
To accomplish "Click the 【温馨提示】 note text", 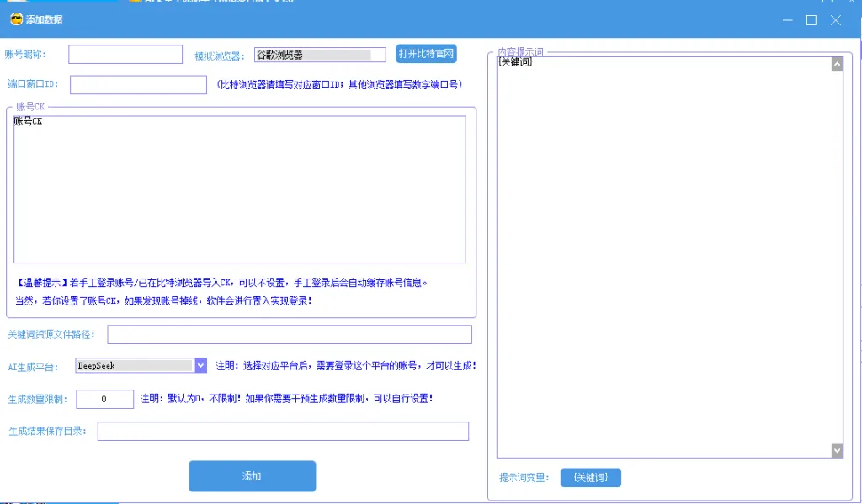I will tap(222, 283).
